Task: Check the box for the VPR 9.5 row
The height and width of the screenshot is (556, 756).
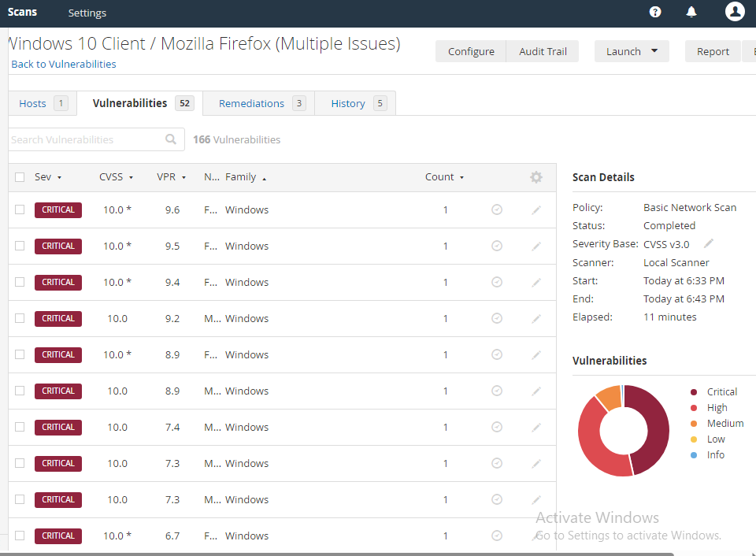Action: (20, 246)
